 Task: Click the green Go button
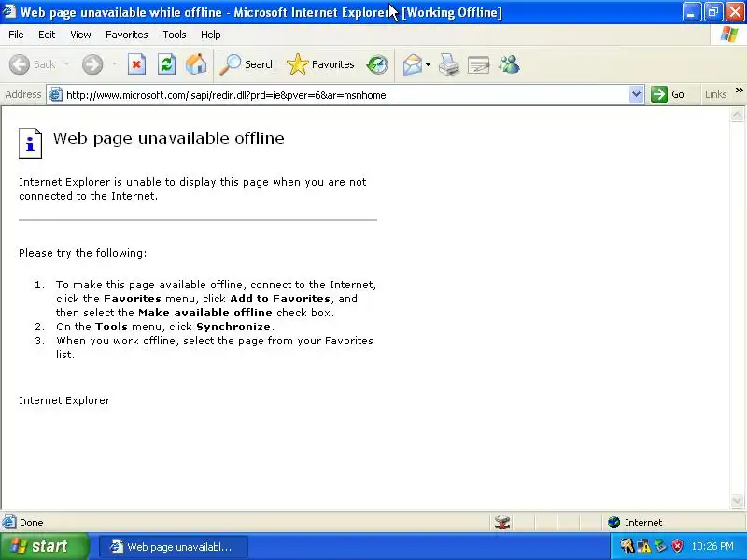click(x=668, y=94)
